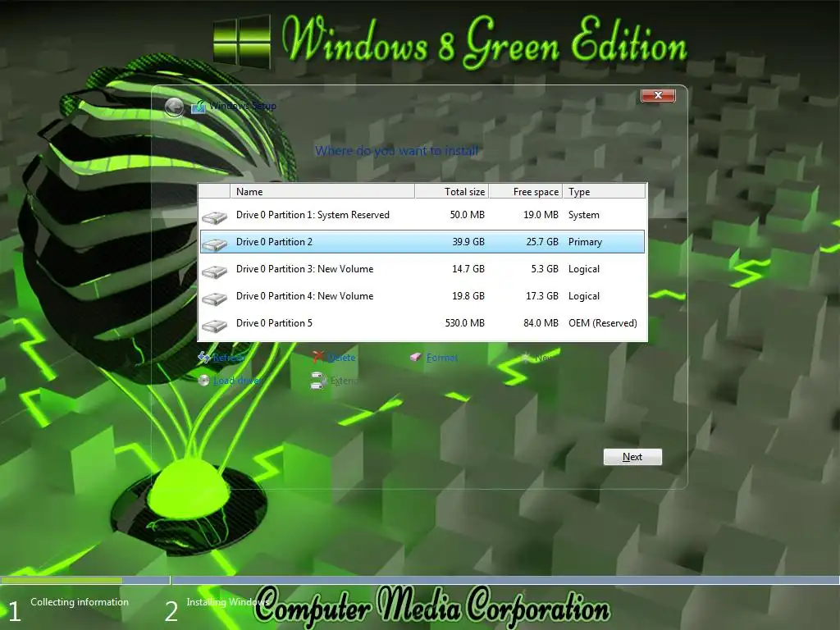
Task: Select Drive 0 Partition 3: New Volume
Action: [x=422, y=269]
